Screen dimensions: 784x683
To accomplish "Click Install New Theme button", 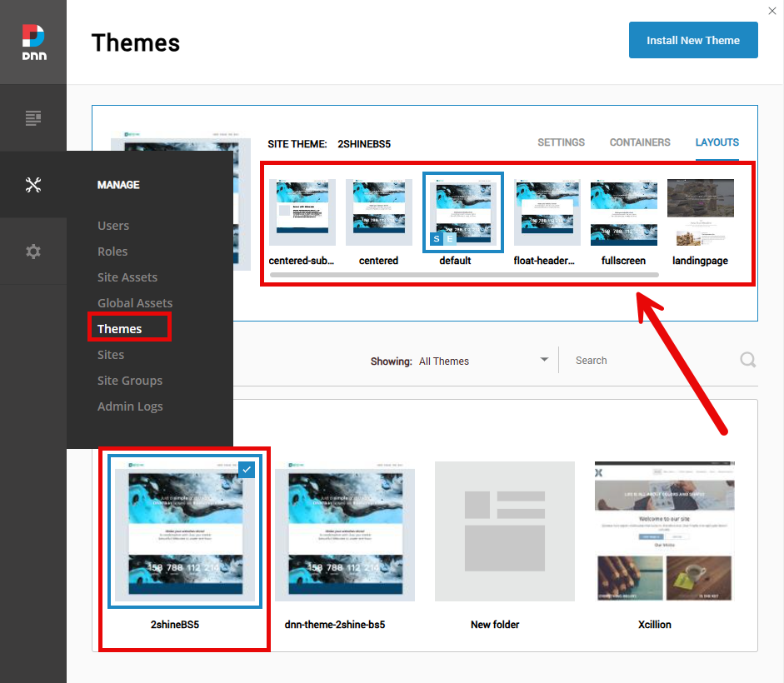I will coord(693,41).
